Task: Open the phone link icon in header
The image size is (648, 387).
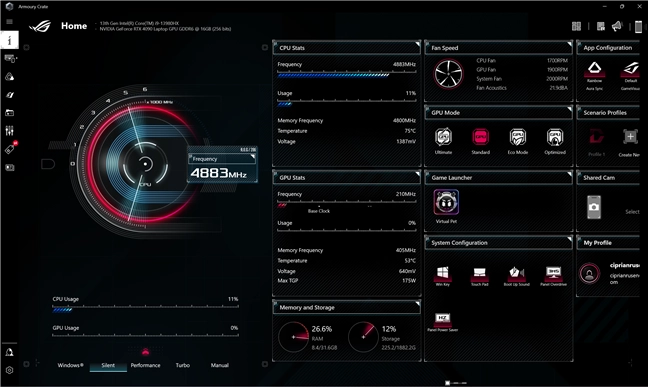Action: click(638, 26)
